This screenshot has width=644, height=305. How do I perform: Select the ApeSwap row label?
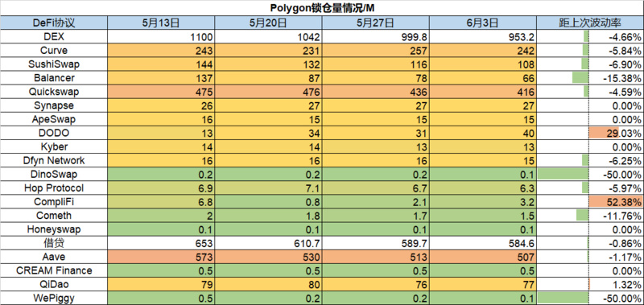(x=54, y=119)
